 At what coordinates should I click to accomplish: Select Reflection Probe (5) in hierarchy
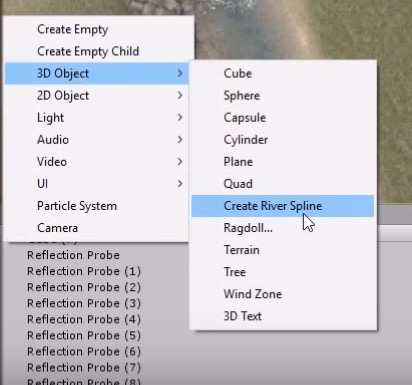pyautogui.click(x=84, y=335)
